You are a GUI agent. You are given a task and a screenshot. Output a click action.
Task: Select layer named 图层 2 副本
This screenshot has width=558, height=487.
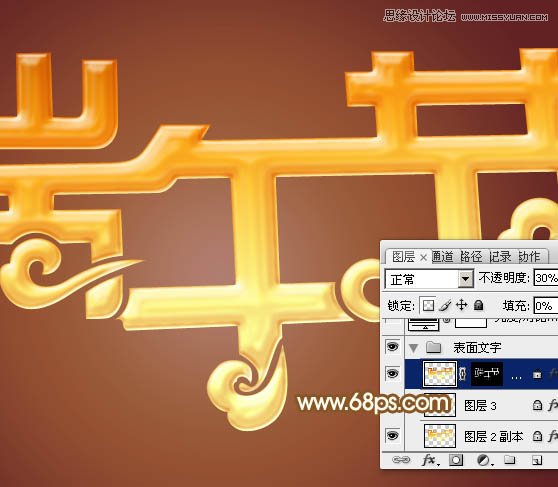click(494, 436)
